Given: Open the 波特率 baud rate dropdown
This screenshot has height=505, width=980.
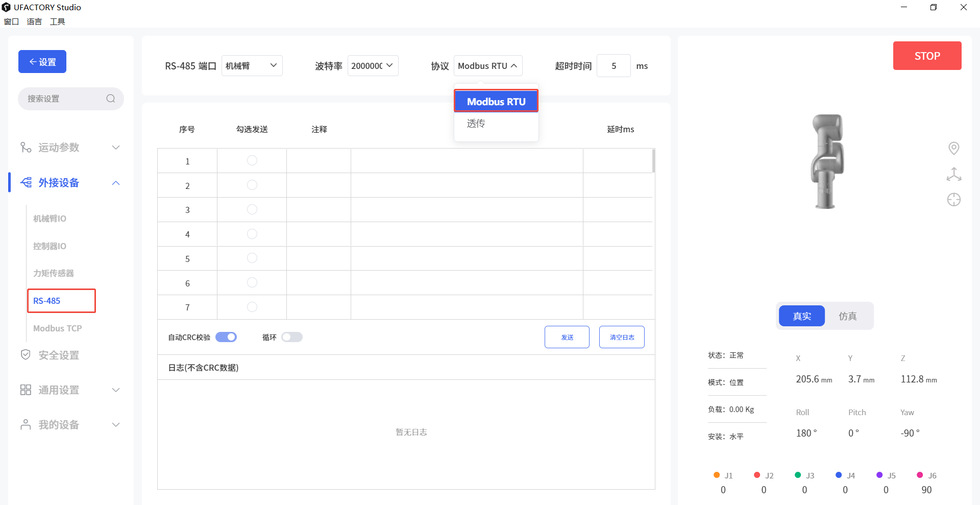Looking at the screenshot, I should tap(373, 66).
